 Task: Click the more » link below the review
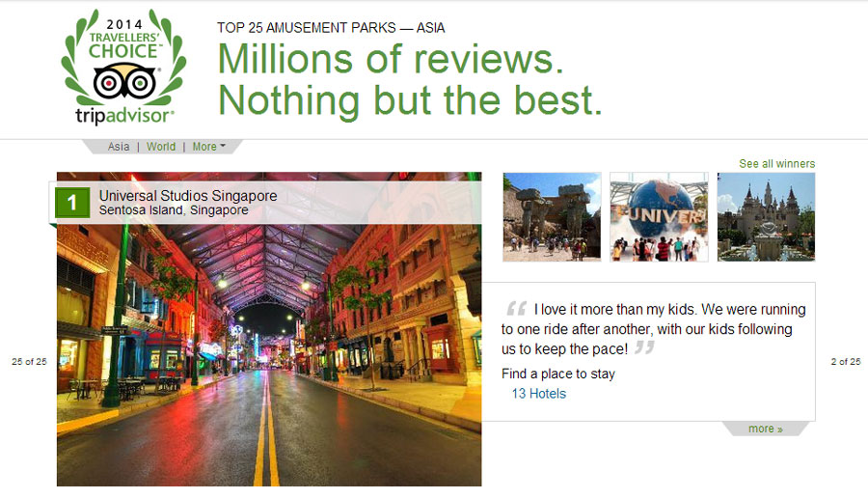click(x=766, y=429)
